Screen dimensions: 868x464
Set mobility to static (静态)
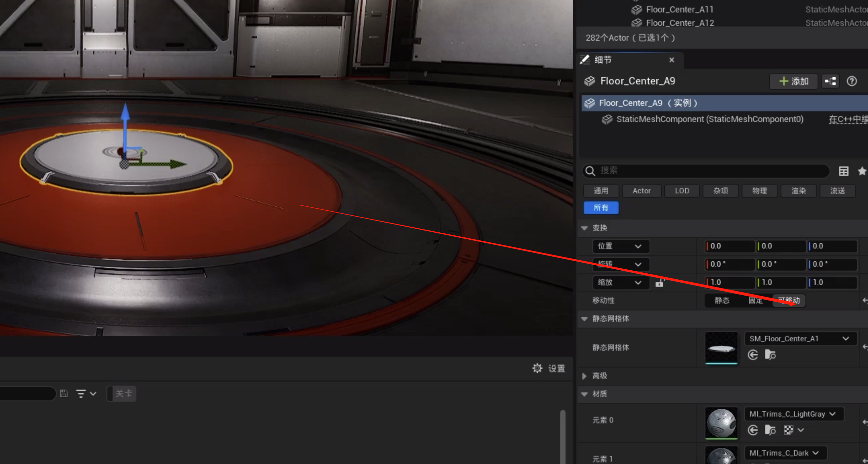[x=722, y=301]
